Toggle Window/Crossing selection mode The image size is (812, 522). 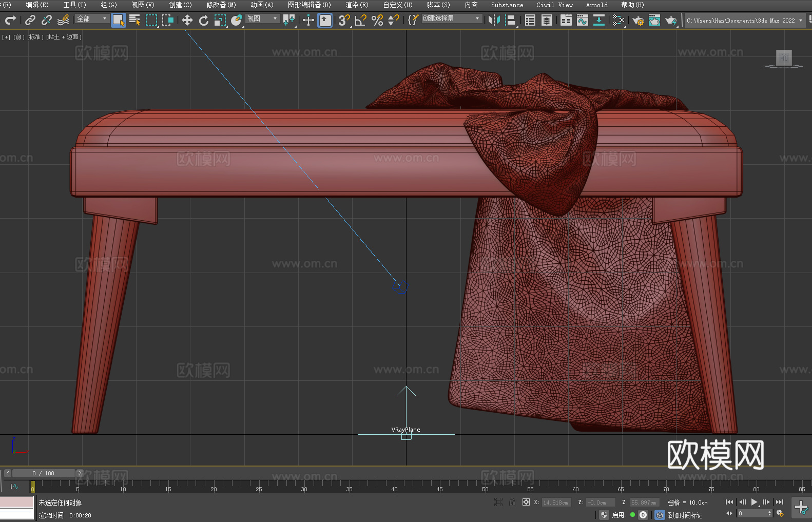[x=168, y=20]
